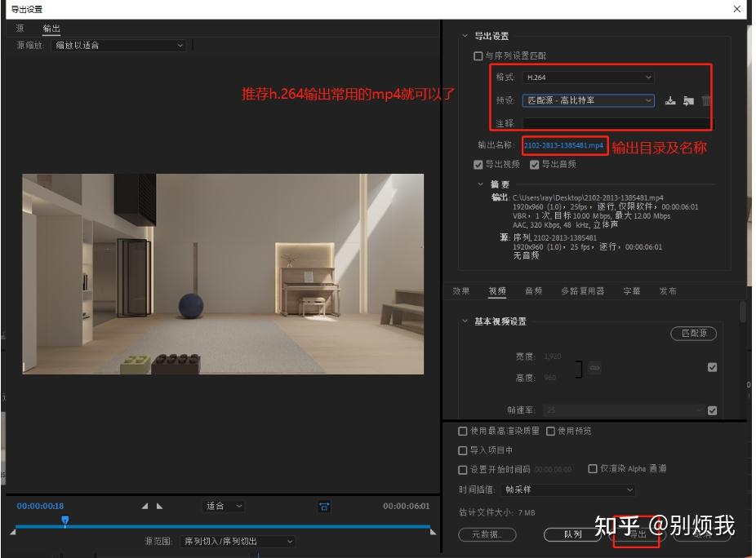The width and height of the screenshot is (756, 558).
Task: Click output name link 2102-2813-1385481.mp4
Action: coord(563,145)
